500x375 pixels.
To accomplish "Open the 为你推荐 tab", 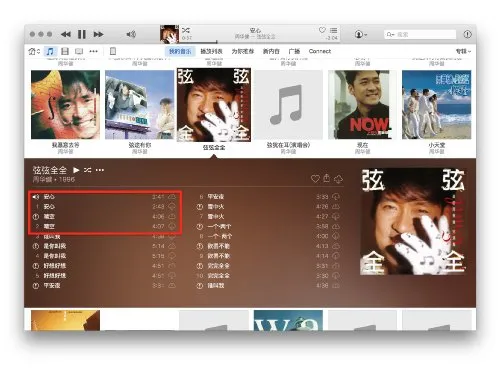I will click(243, 51).
